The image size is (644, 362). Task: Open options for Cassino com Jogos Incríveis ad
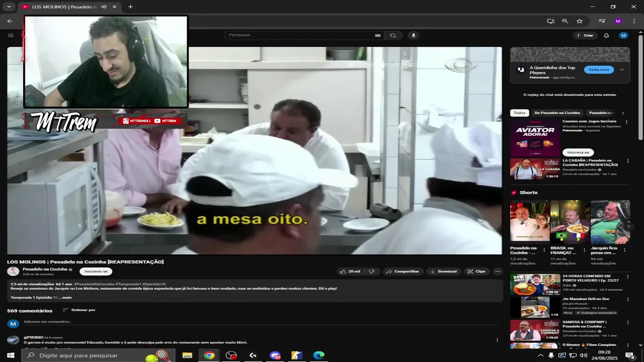(626, 122)
